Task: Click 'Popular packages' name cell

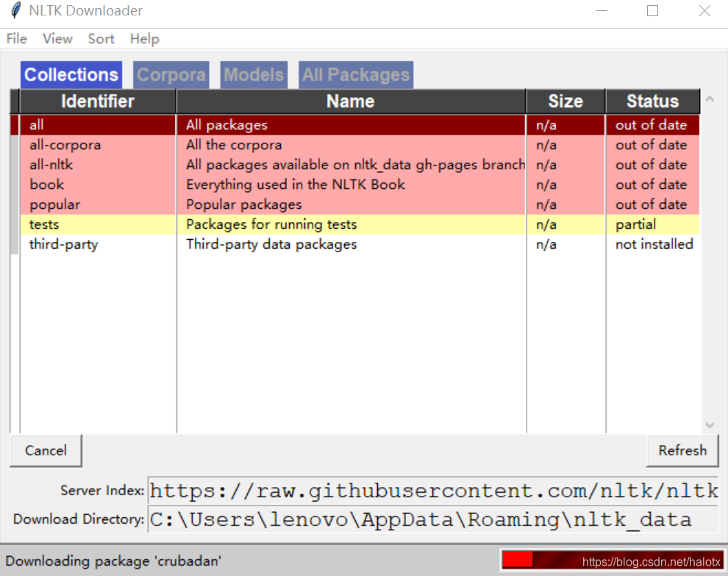Action: tap(351, 205)
